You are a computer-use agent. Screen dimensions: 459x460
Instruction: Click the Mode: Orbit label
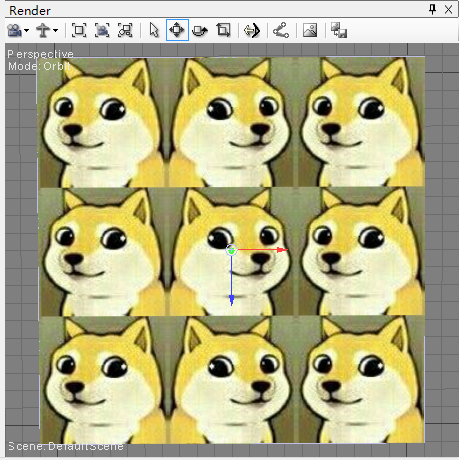(x=39, y=66)
